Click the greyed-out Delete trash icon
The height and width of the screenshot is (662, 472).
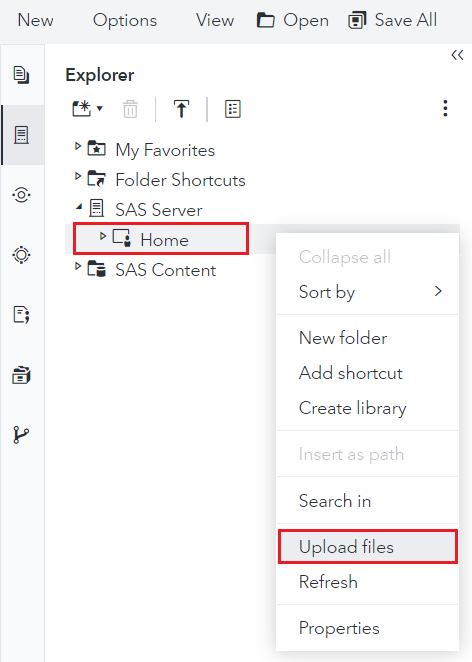click(130, 109)
